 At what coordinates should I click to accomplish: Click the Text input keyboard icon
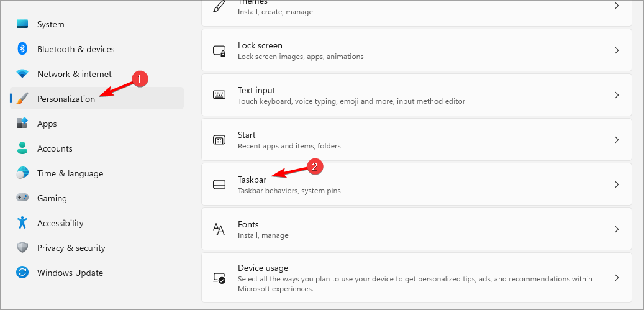[x=219, y=95]
